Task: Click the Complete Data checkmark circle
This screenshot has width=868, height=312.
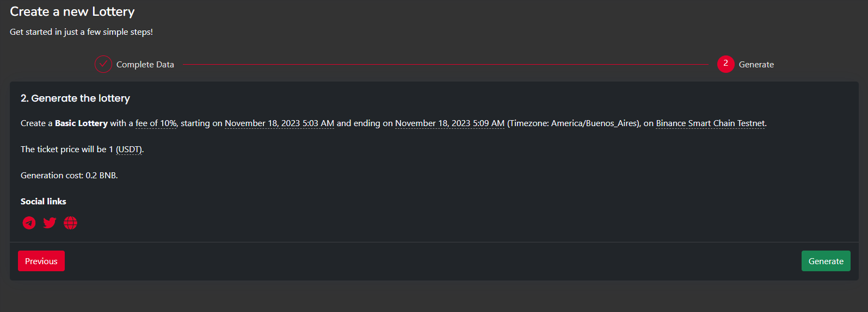Action: click(x=103, y=64)
